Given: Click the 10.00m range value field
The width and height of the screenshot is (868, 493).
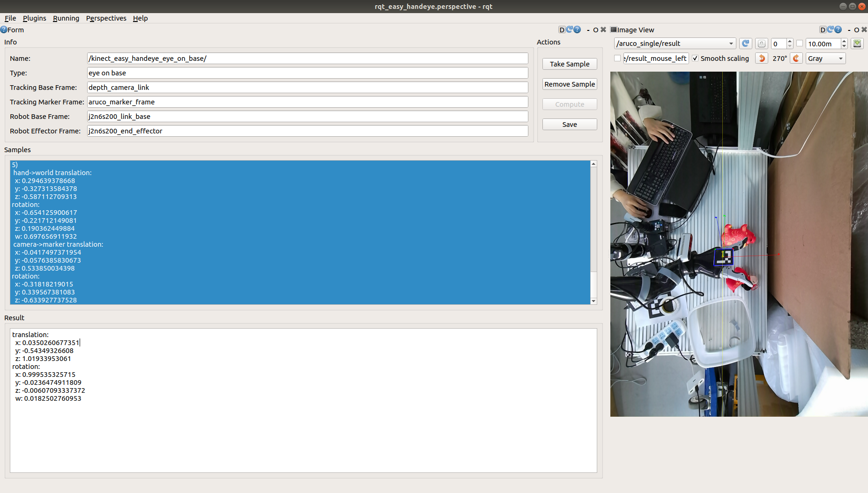Looking at the screenshot, I should (x=823, y=44).
